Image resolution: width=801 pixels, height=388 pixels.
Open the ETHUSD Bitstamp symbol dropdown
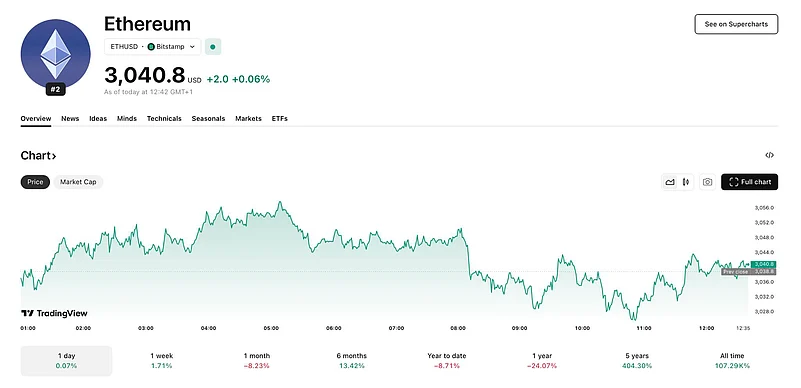pos(153,46)
